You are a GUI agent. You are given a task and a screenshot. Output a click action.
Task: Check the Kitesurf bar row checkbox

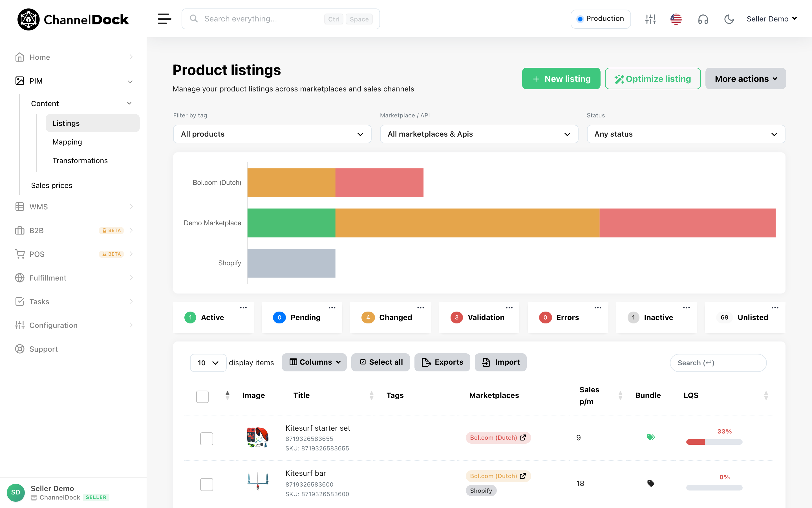[x=207, y=485]
